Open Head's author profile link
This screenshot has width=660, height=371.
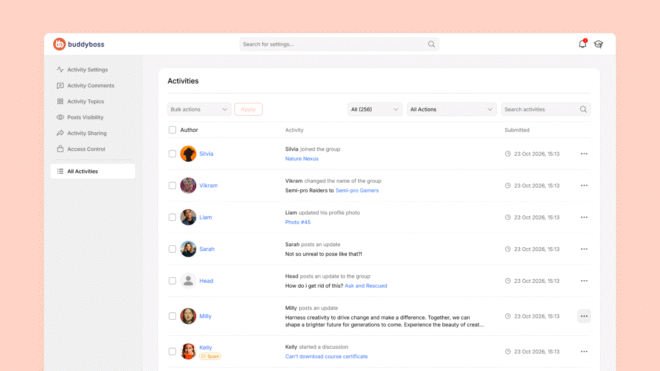pos(206,280)
